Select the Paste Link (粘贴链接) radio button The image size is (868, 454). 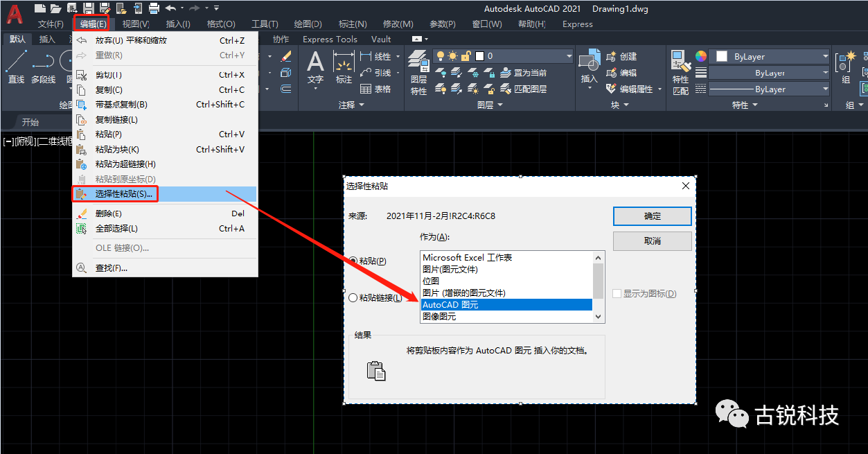(x=353, y=297)
